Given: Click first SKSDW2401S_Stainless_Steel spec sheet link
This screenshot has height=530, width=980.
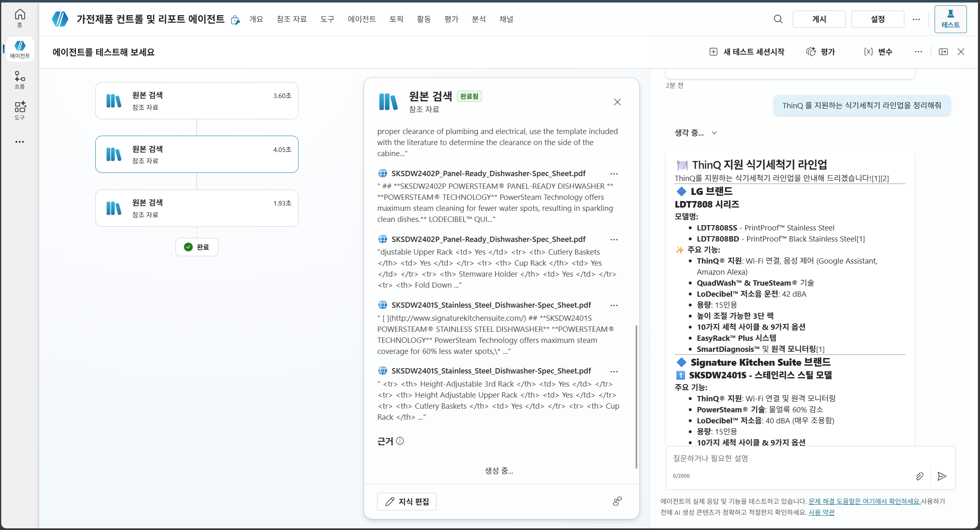Looking at the screenshot, I should click(491, 305).
